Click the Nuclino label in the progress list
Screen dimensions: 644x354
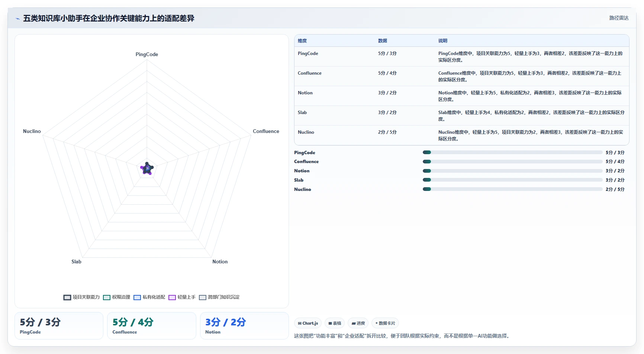tap(303, 189)
